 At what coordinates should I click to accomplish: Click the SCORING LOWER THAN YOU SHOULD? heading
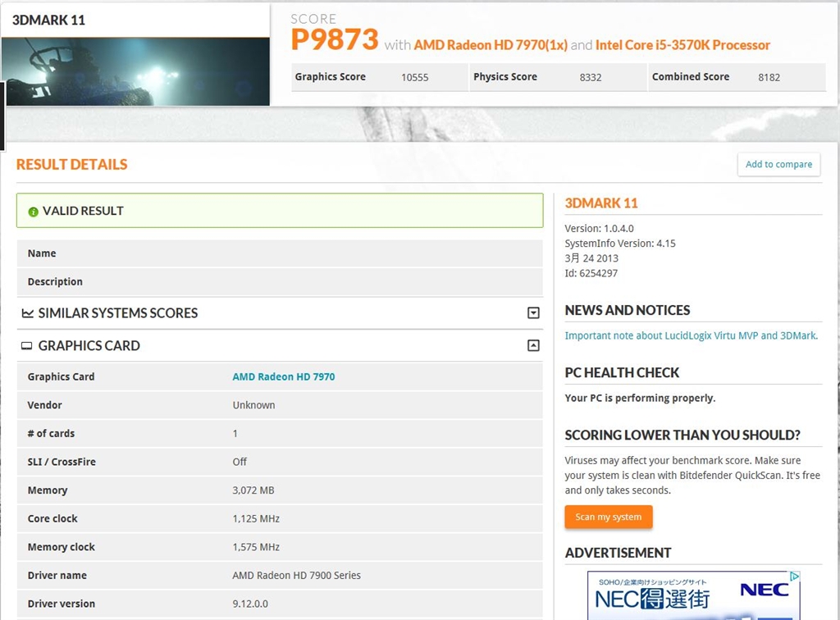tap(682, 435)
